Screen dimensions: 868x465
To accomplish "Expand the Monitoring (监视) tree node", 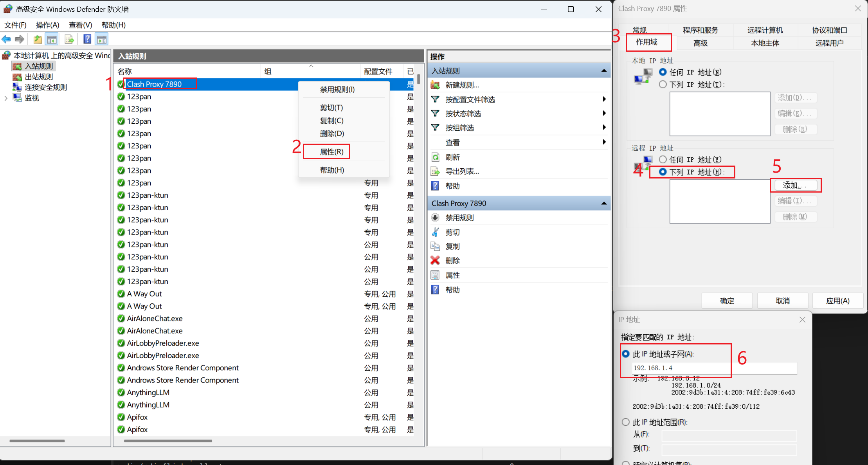I will coord(6,98).
